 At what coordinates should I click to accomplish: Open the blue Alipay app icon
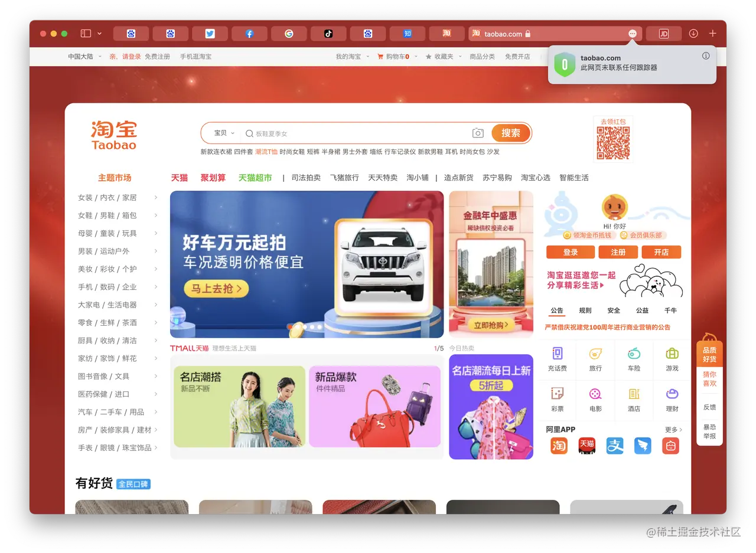pos(615,446)
